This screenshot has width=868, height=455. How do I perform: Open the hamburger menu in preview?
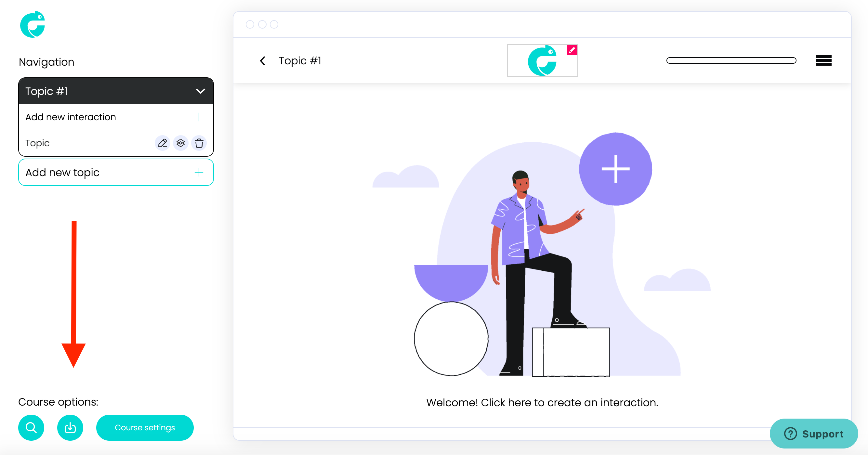823,61
